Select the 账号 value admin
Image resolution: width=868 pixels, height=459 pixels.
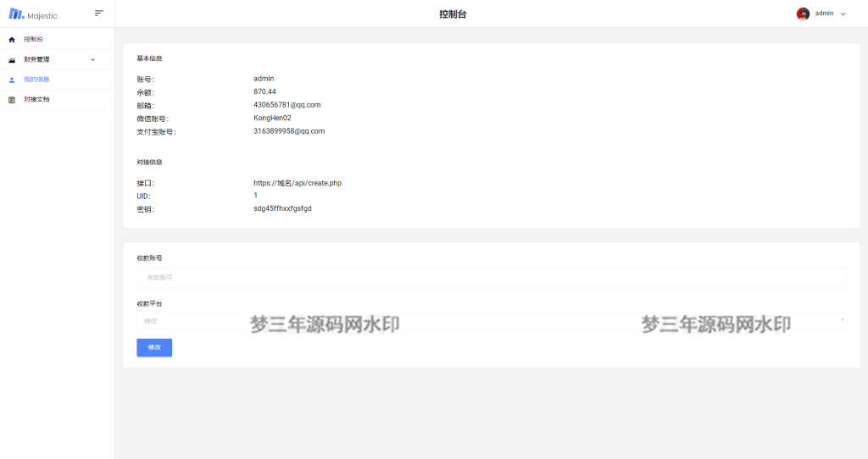264,79
